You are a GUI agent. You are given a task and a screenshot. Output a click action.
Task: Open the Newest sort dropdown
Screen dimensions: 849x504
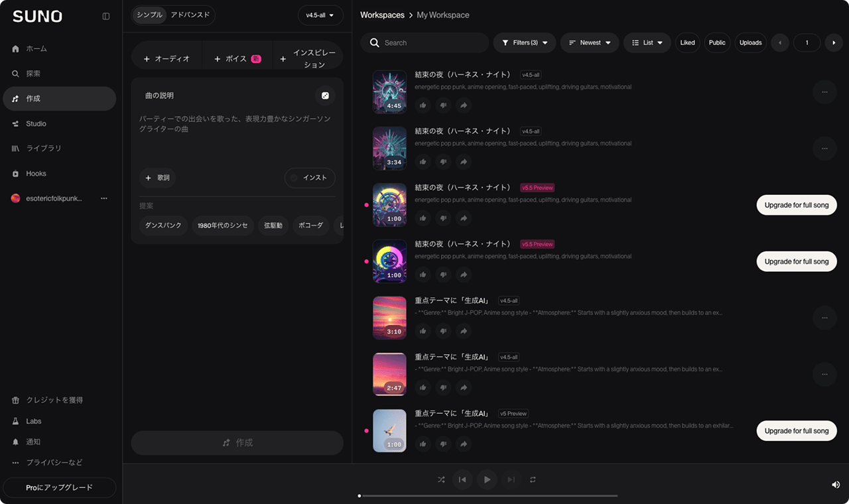click(x=590, y=42)
